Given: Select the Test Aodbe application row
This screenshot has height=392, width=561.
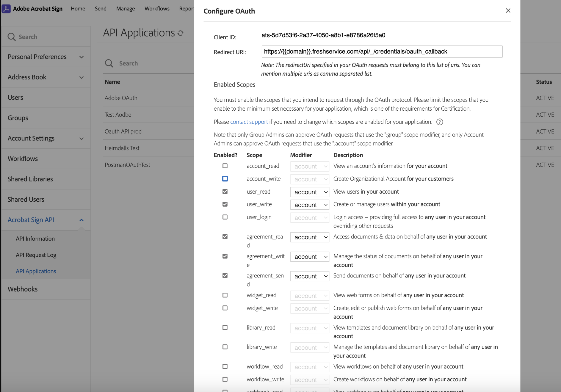Looking at the screenshot, I should (x=149, y=115).
